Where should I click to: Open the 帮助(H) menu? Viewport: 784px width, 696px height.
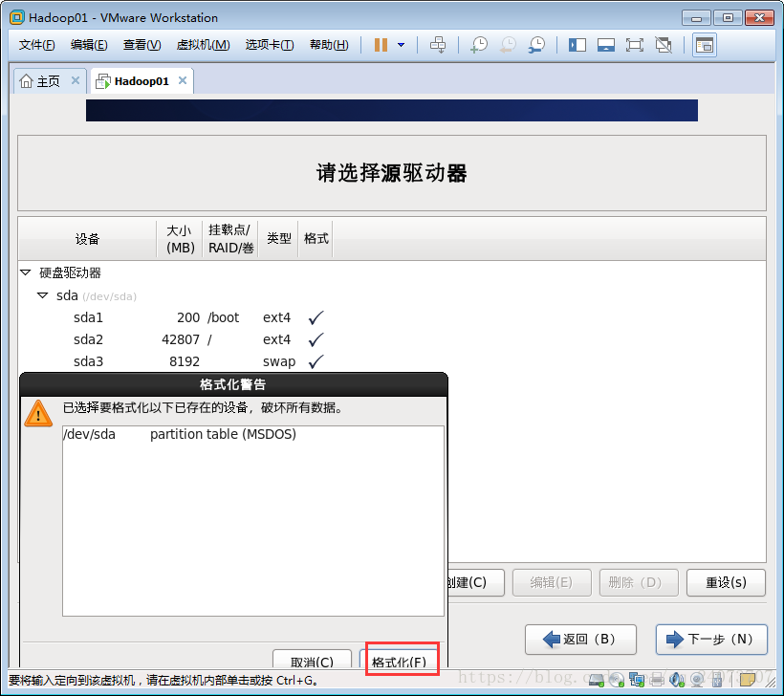(x=329, y=45)
